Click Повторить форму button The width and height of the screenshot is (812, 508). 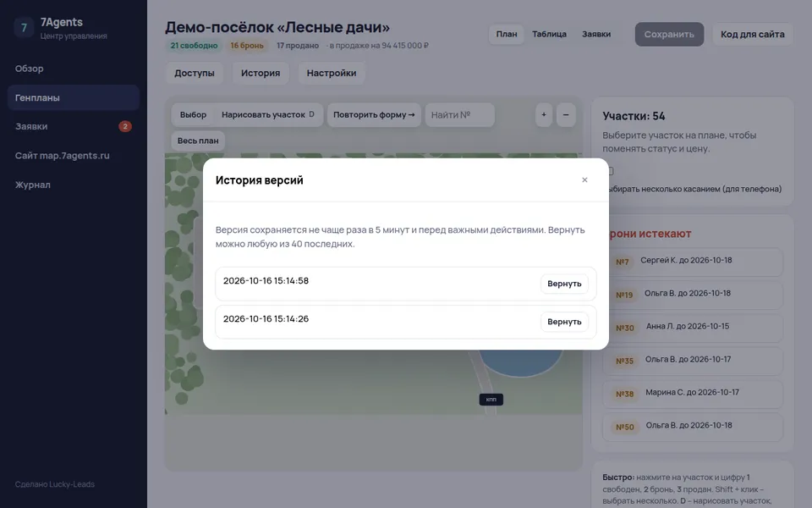pyautogui.click(x=374, y=114)
